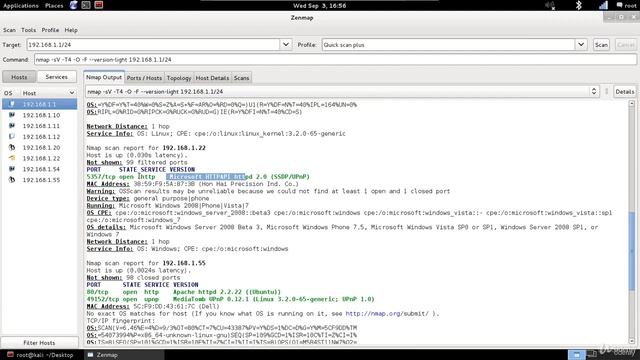
Task: Open the Profile dropdown arrow
Action: tap(581, 44)
